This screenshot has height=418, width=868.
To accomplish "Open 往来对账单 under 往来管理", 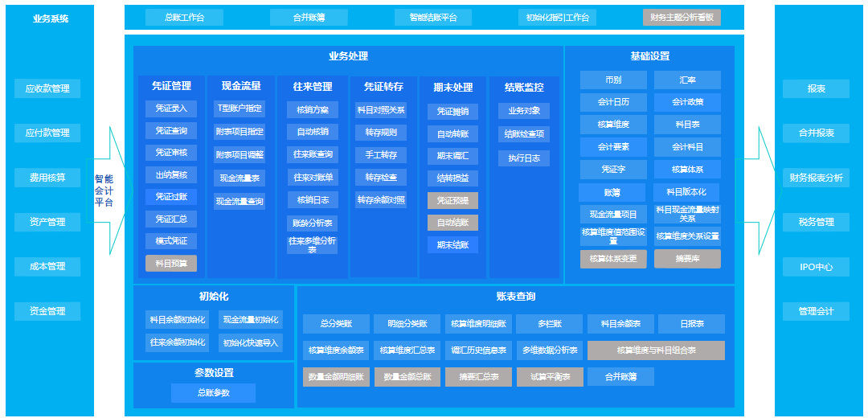I will tap(313, 177).
